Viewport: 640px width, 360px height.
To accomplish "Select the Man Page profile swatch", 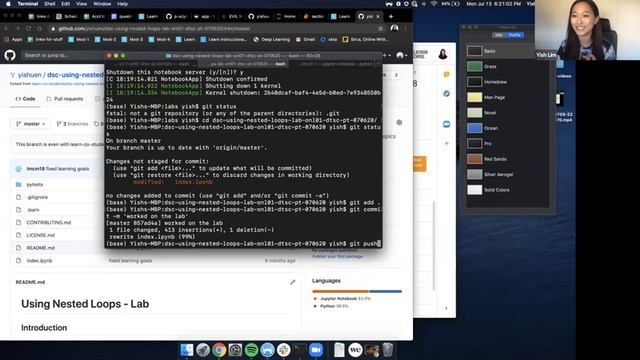I will pyautogui.click(x=474, y=97).
